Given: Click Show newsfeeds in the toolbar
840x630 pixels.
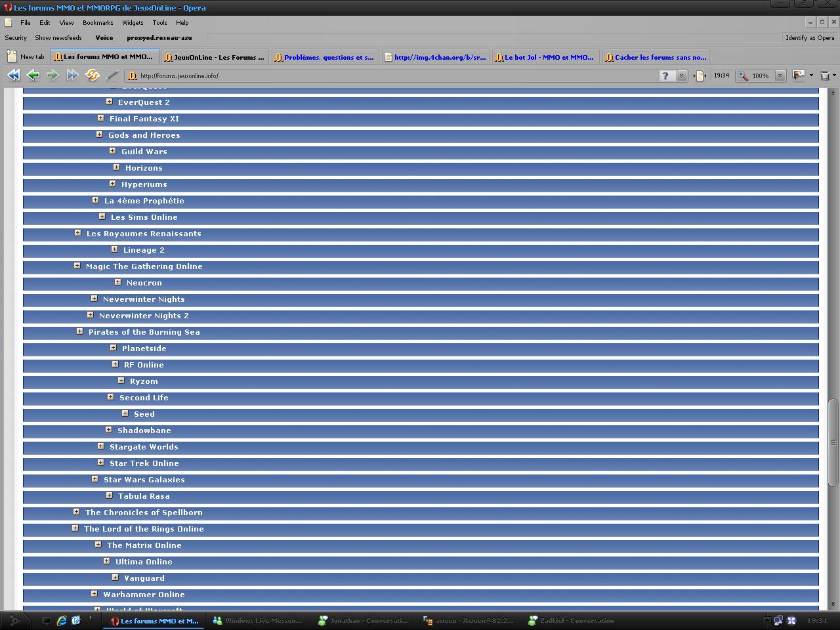Looking at the screenshot, I should click(x=58, y=38).
